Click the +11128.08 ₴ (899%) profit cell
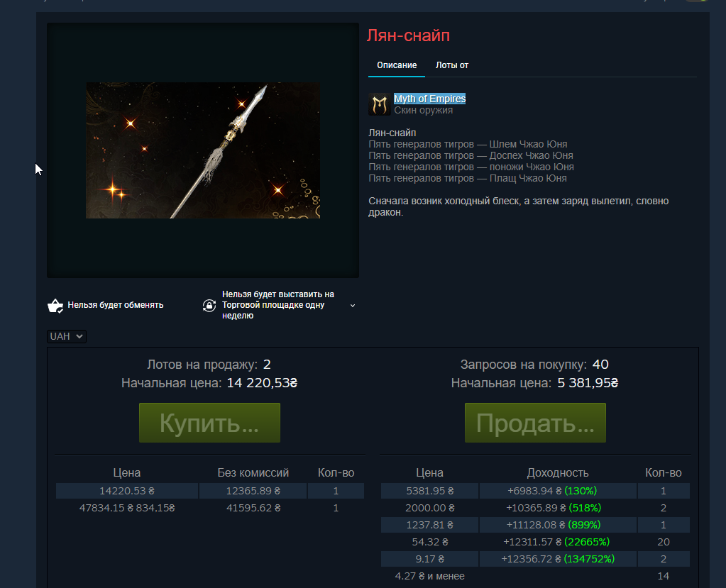 click(x=558, y=525)
